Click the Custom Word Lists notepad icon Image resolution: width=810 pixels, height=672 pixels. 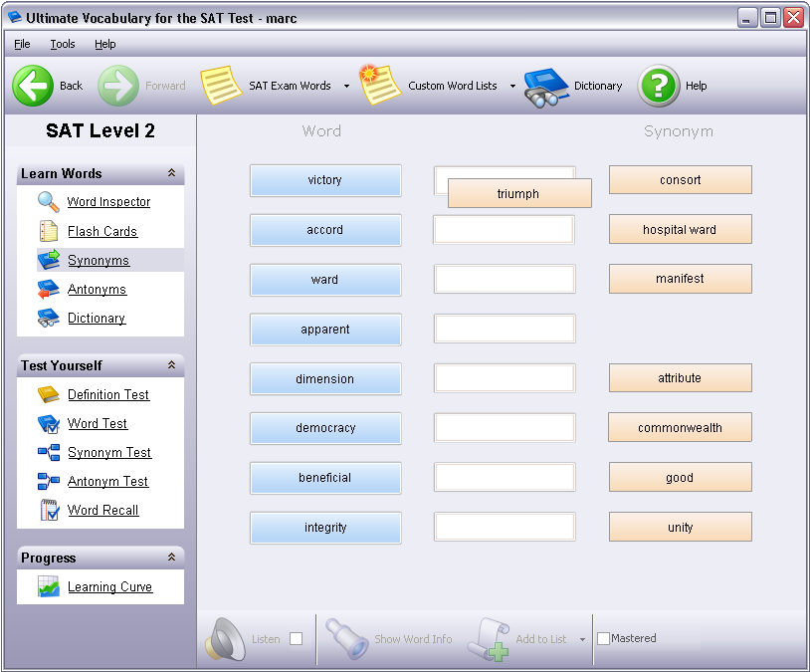(380, 85)
